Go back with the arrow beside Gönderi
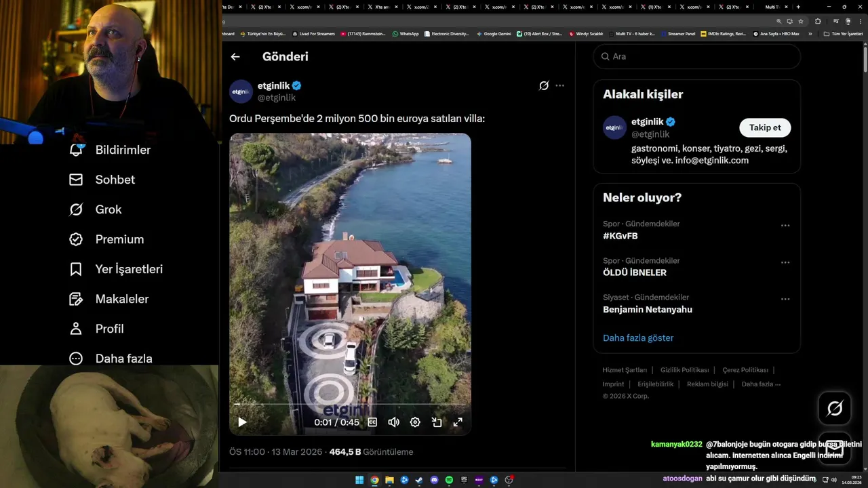 click(x=235, y=57)
